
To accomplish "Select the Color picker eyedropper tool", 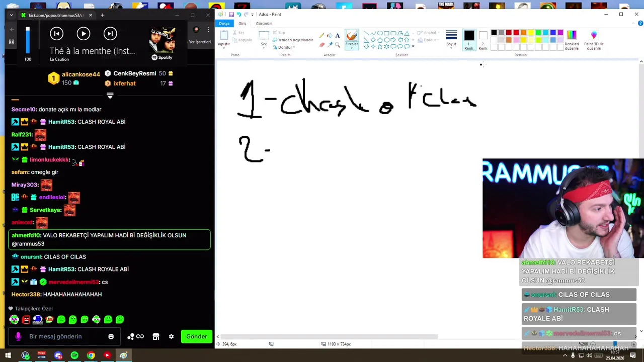I will coord(330,45).
